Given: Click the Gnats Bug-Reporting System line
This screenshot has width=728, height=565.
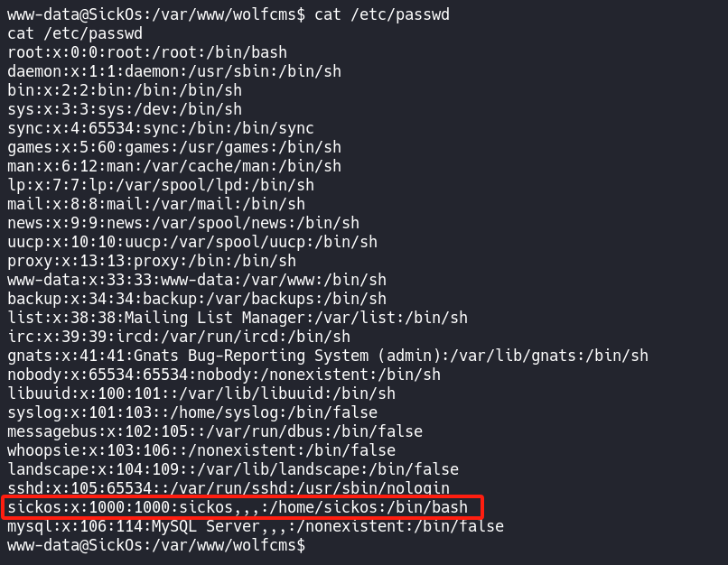Looking at the screenshot, I should pyautogui.click(x=328, y=356).
